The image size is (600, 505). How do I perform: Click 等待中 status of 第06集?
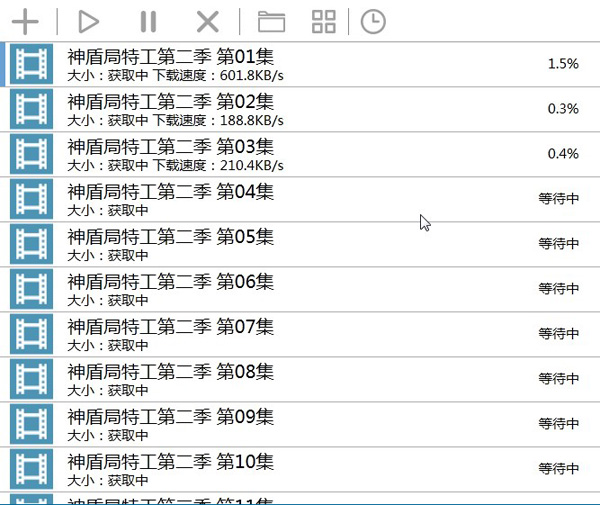tap(559, 288)
